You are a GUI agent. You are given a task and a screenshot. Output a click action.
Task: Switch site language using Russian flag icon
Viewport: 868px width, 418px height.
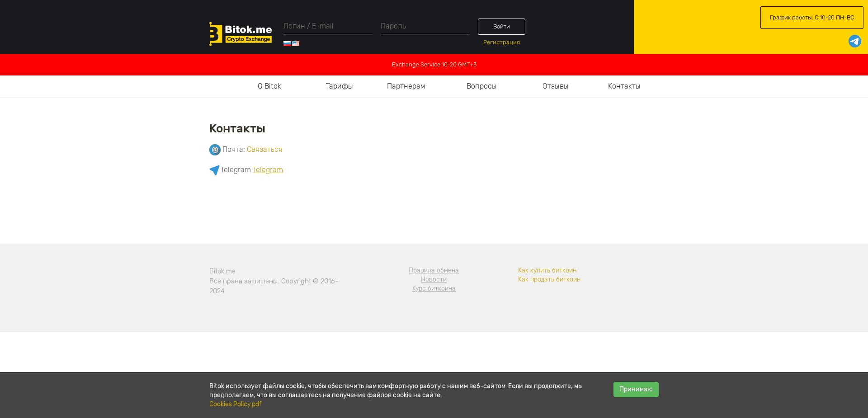[x=287, y=43]
